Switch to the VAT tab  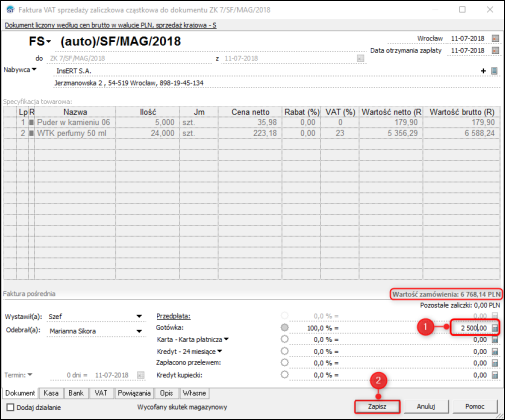[x=101, y=393]
